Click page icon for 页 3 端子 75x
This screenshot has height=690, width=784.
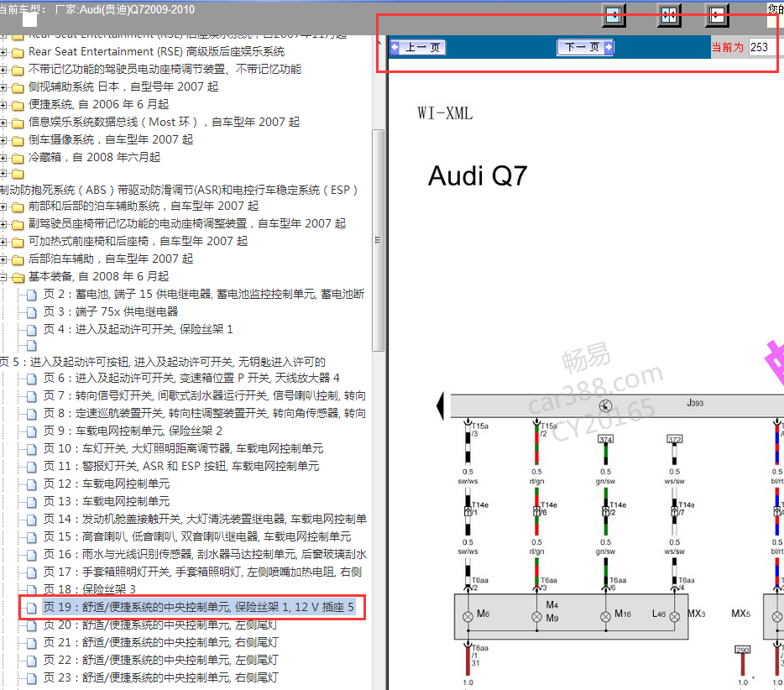click(x=32, y=312)
